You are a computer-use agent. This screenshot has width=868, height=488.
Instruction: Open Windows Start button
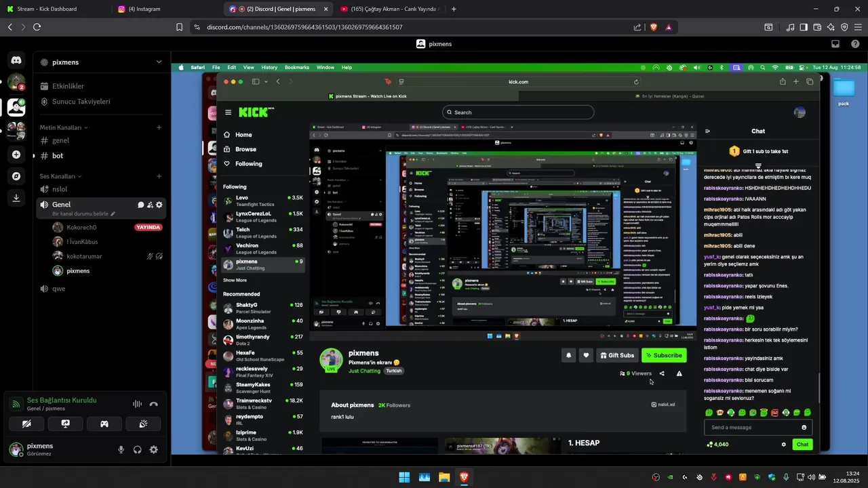point(404,477)
